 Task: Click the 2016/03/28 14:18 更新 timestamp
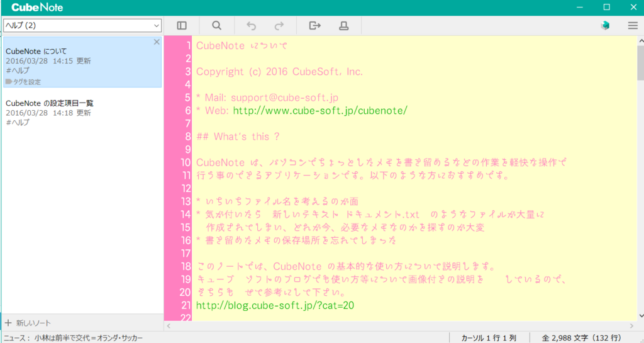(48, 113)
